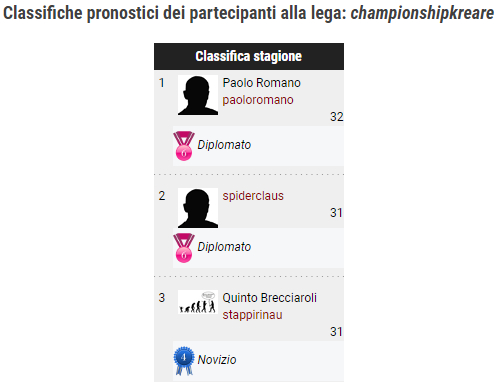Click the Paolo Romano name text
Screen dimensions: 504x382
click(262, 83)
